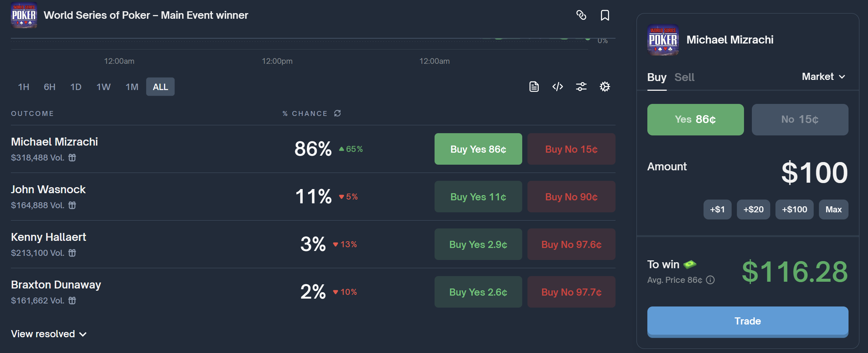The height and width of the screenshot is (353, 868).
Task: Click the 11% chance value
Action: point(314,197)
